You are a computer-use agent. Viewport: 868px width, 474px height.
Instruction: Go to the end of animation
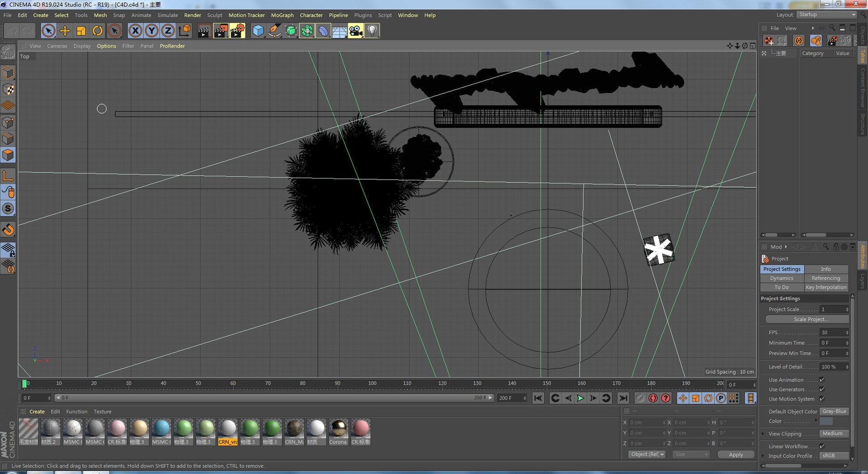(x=623, y=398)
